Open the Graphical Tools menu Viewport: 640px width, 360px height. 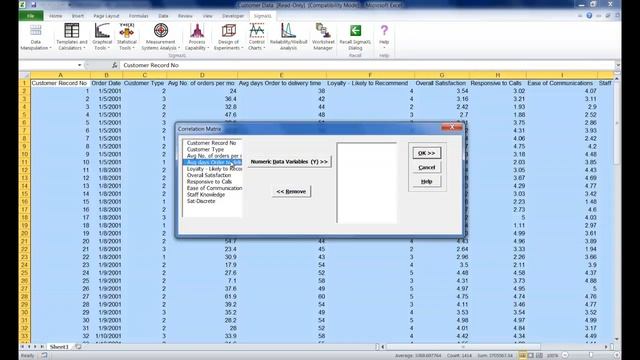coord(102,38)
